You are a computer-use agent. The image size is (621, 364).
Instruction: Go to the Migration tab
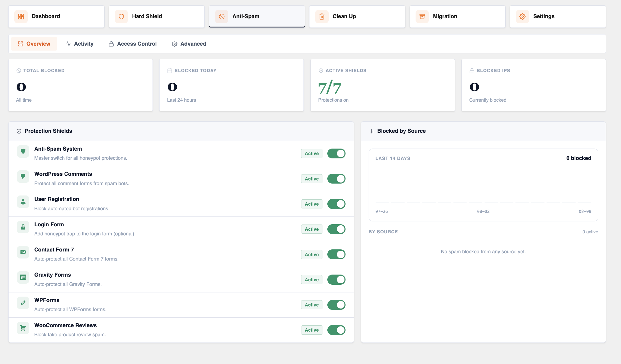pyautogui.click(x=458, y=17)
